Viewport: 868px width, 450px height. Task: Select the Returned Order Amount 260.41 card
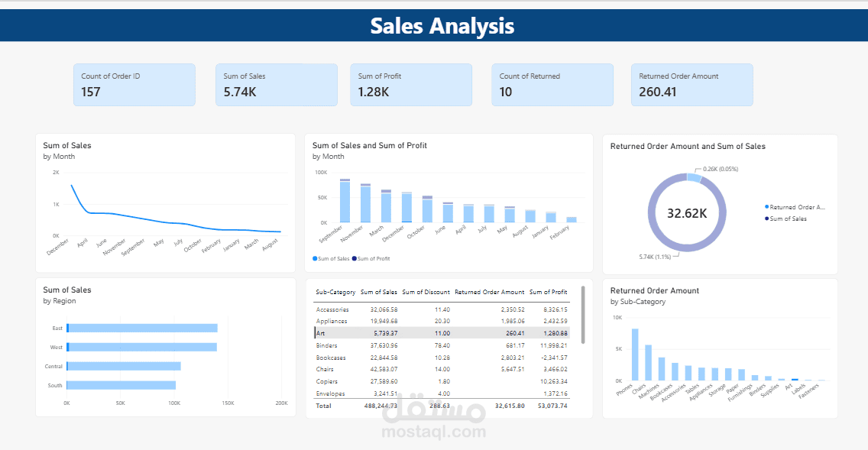pos(692,85)
